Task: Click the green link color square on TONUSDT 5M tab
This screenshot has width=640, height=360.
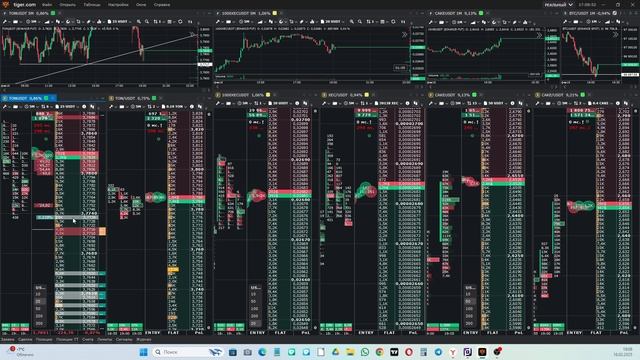Action: [53, 13]
